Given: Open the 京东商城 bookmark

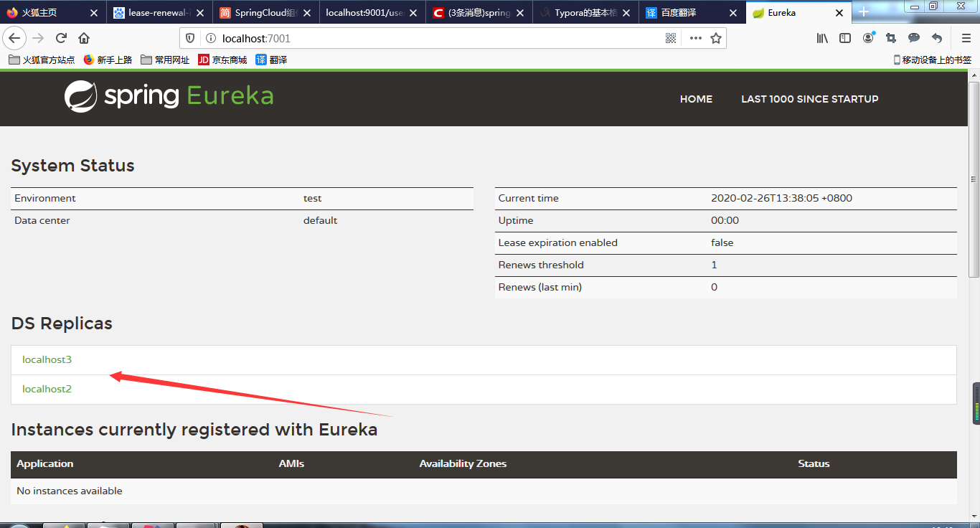Looking at the screenshot, I should click(x=222, y=60).
